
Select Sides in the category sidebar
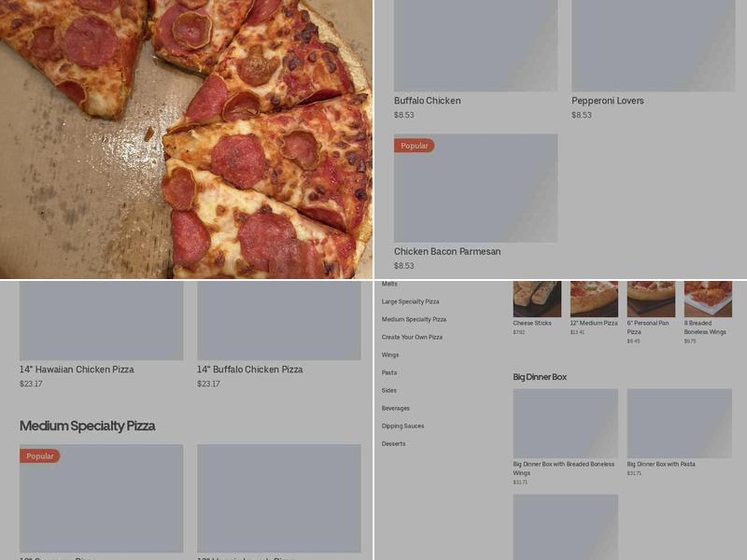[x=388, y=390]
